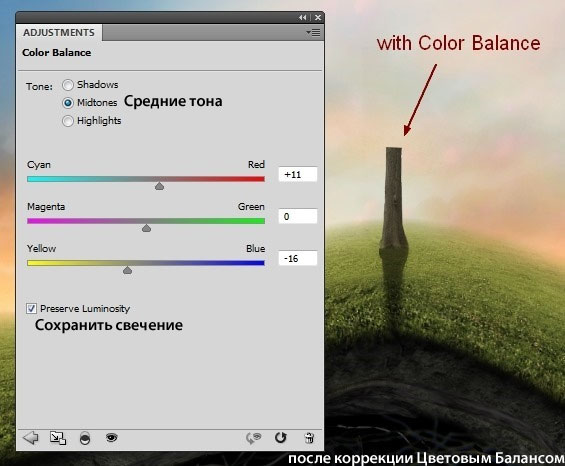Click the Tone: label
The image size is (565, 466).
39,86
